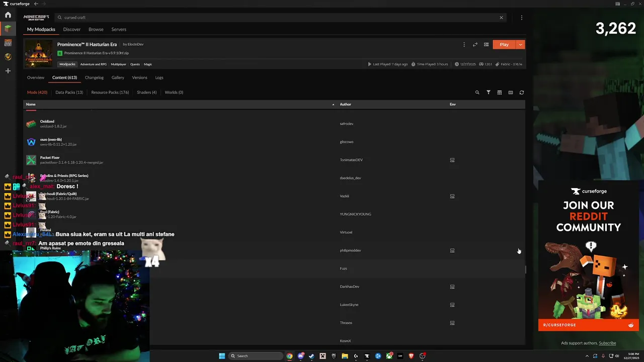Select Resource Packs (176) category

[x=110, y=93]
